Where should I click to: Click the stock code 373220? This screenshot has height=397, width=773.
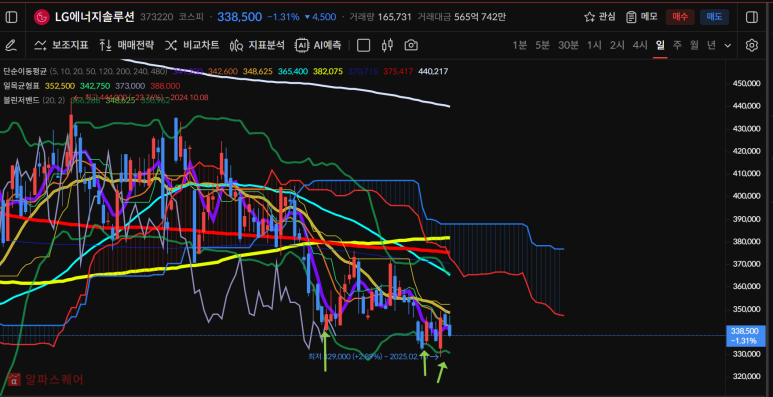click(156, 17)
